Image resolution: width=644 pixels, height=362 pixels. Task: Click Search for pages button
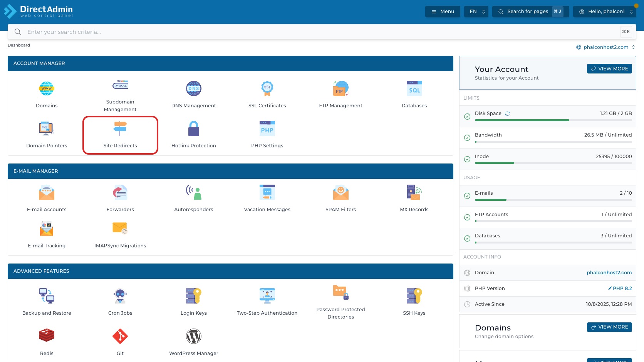tap(530, 12)
